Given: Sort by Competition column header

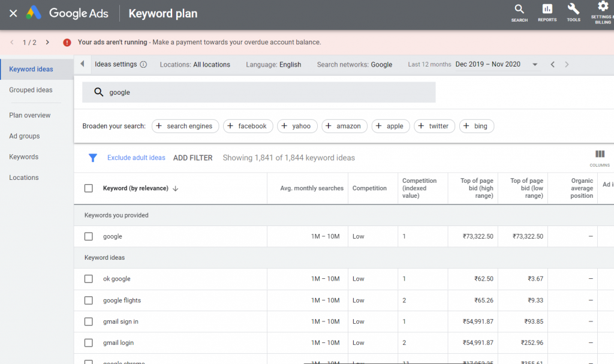Looking at the screenshot, I should tap(369, 188).
